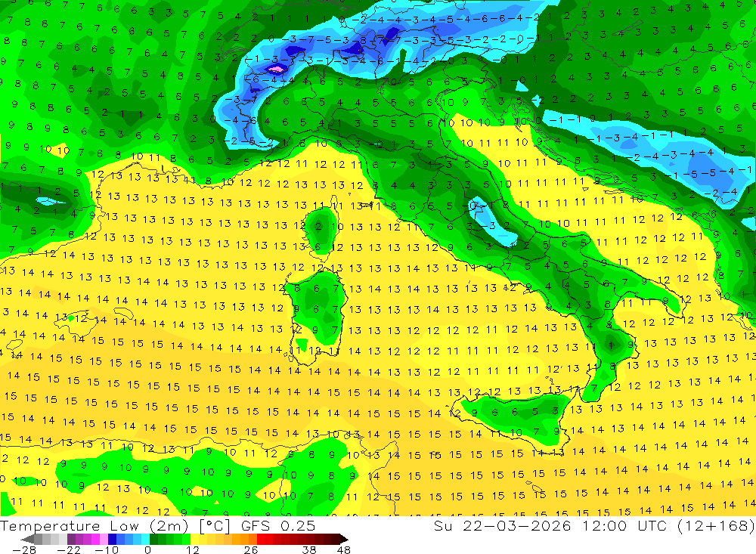Click the '-10' legend value
The height and width of the screenshot is (554, 756).
(x=106, y=549)
